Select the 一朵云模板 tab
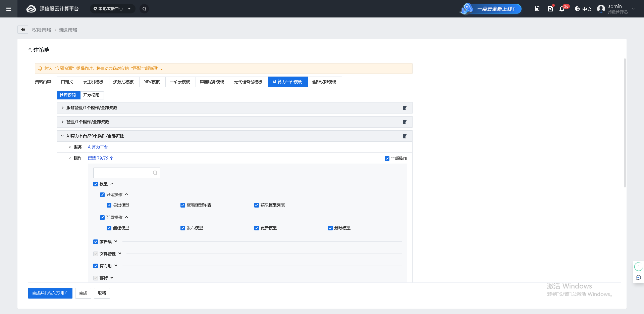The image size is (644, 314). (180, 82)
